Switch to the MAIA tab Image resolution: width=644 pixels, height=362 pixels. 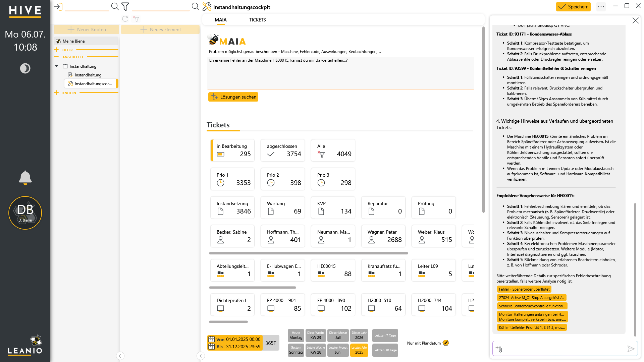coord(221,20)
